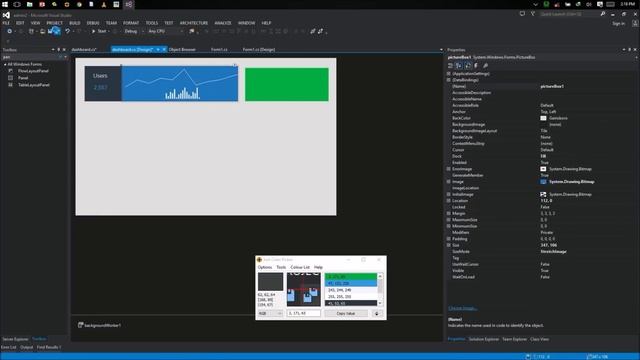The image size is (640, 360).
Task: Click the Property Pages wrench icon
Action: coord(485,66)
